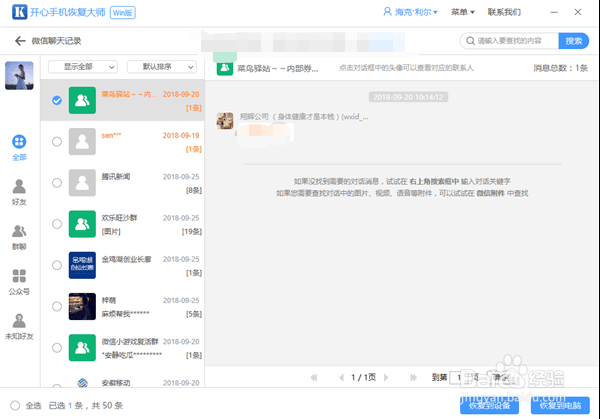600x419 pixels.
Task: Open the 安徽移动 conversation name
Action: click(x=116, y=383)
